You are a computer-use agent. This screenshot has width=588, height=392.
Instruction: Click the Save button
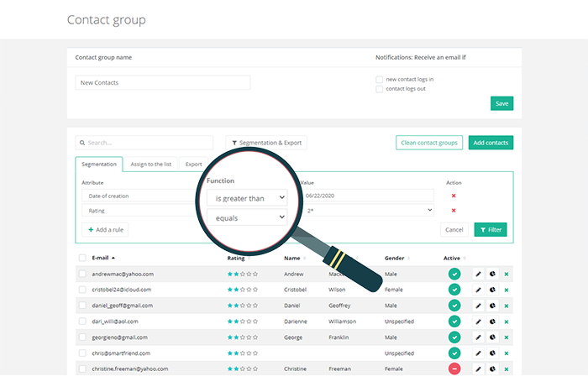coord(501,103)
